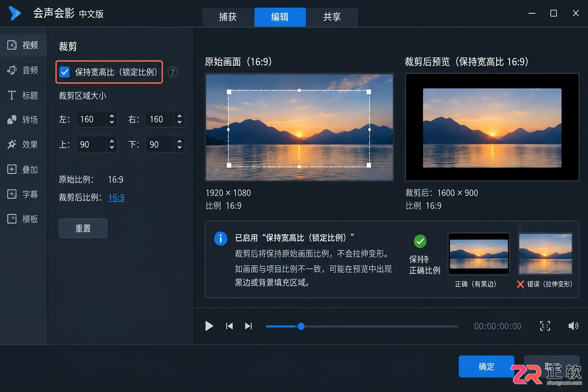The height and width of the screenshot is (392, 588).
Task: Click the 正确（有黑边） example thumbnail
Action: (x=479, y=254)
